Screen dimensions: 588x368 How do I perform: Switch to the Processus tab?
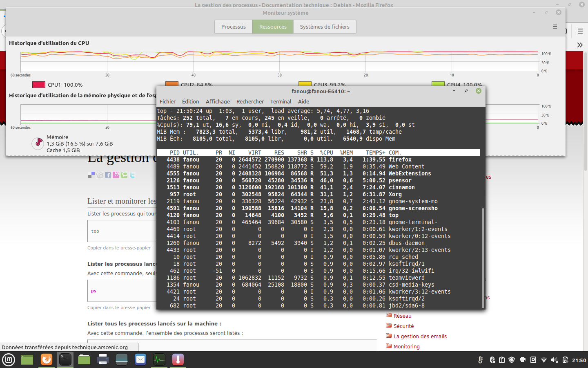(234, 27)
